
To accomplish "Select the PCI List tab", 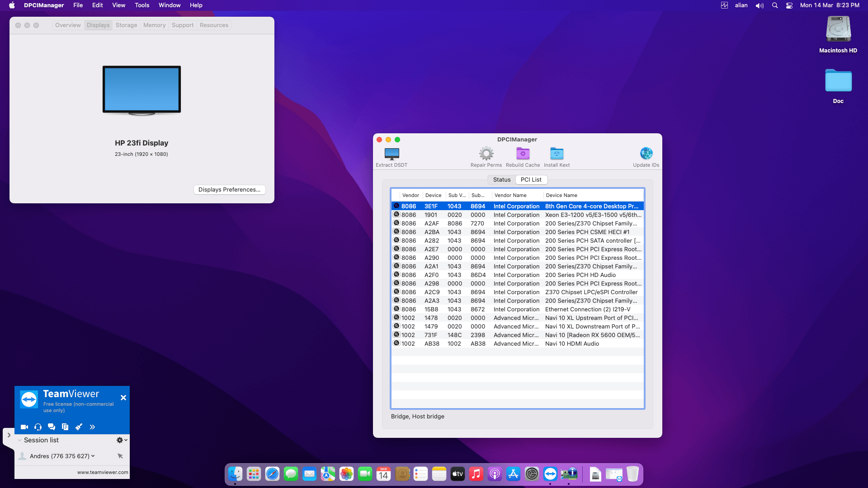I will [531, 180].
